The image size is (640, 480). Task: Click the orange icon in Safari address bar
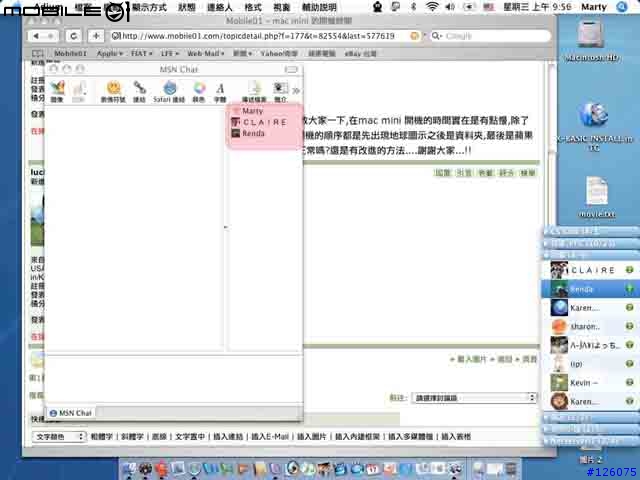click(414, 36)
